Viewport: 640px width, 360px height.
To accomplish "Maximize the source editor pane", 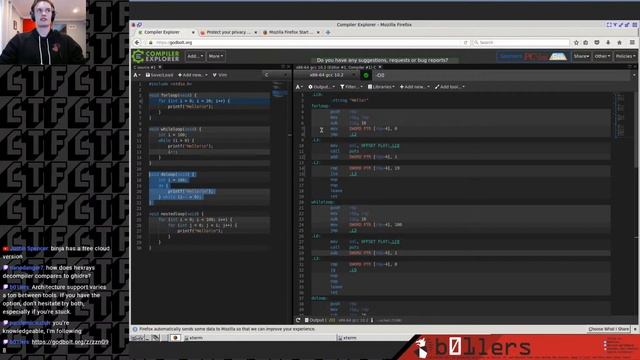I will tap(283, 67).
